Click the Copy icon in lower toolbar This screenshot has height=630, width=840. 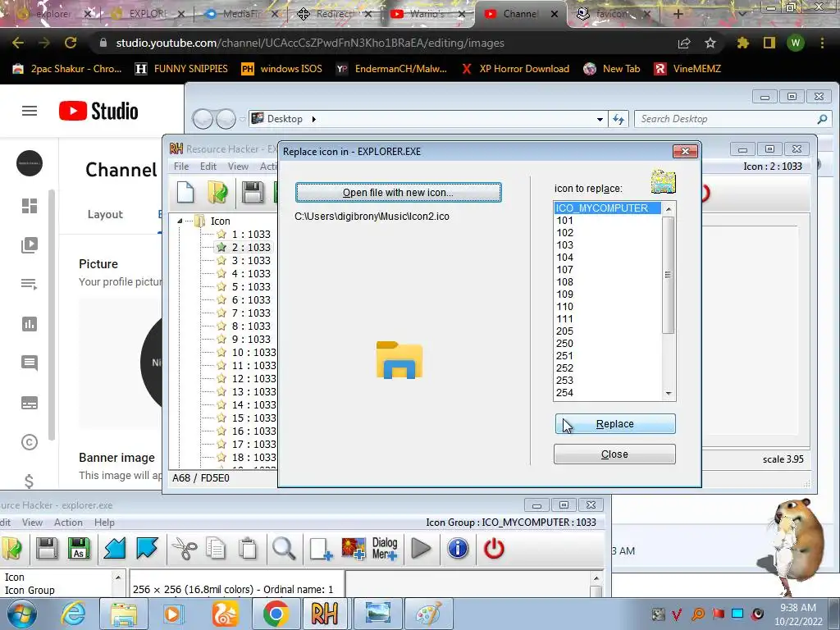217,549
